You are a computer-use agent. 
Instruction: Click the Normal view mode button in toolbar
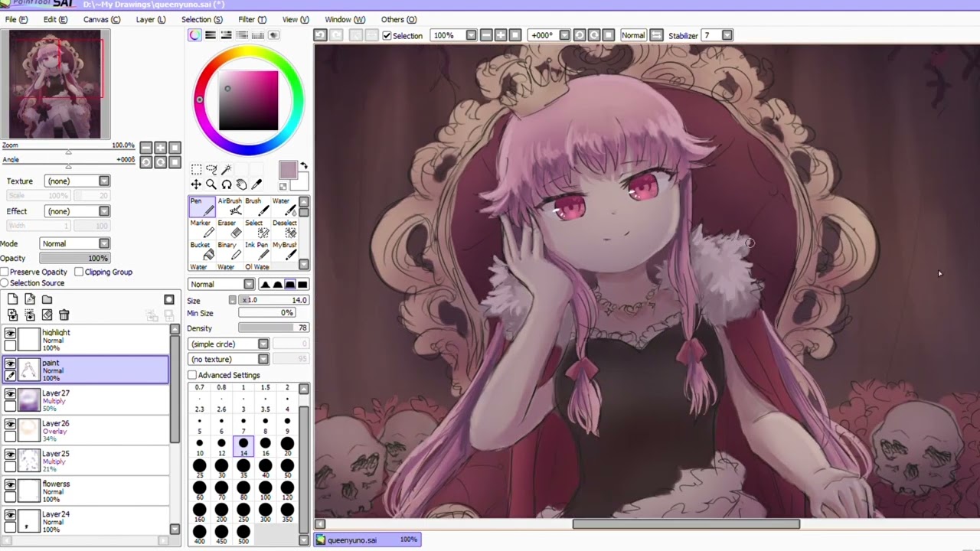(x=633, y=35)
